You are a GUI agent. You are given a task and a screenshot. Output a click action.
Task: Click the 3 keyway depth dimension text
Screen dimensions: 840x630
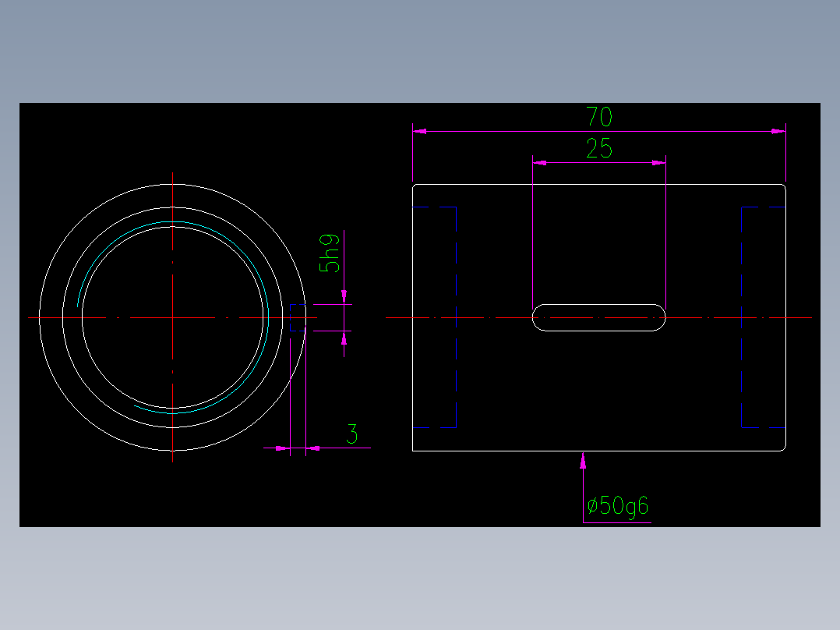[352, 434]
